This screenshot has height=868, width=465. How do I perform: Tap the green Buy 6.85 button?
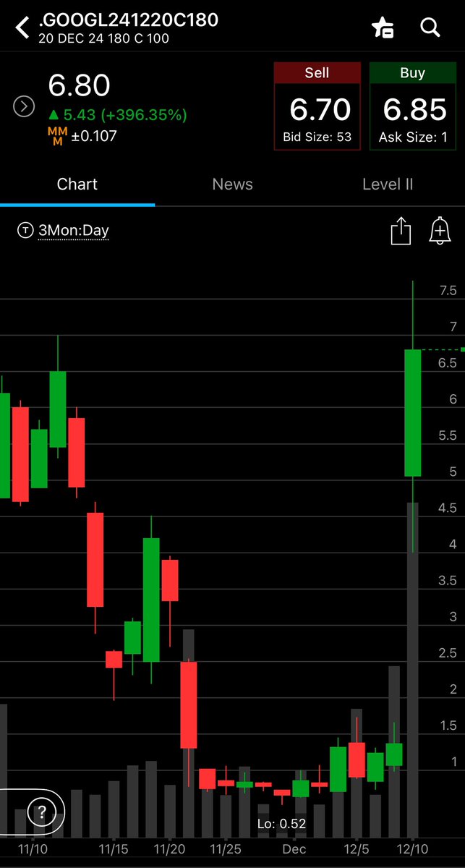pyautogui.click(x=413, y=106)
